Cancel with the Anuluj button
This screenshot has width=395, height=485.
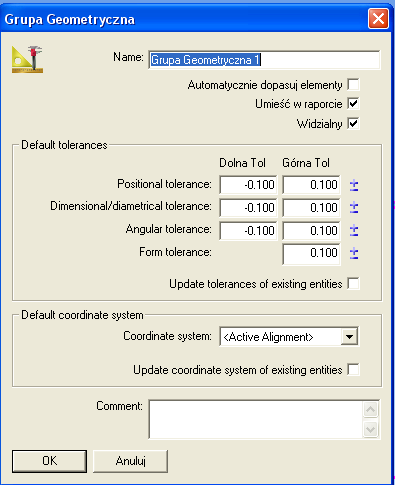pyautogui.click(x=130, y=461)
